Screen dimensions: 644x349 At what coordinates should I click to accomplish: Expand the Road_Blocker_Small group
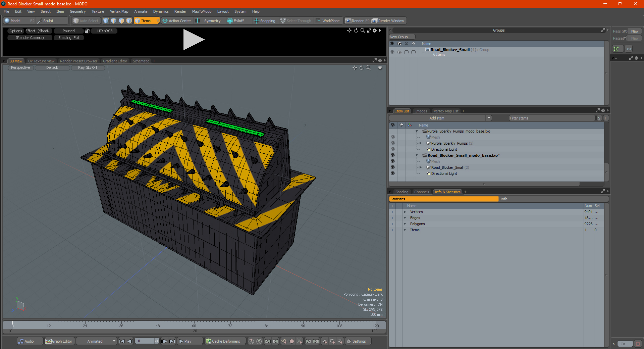(423, 52)
